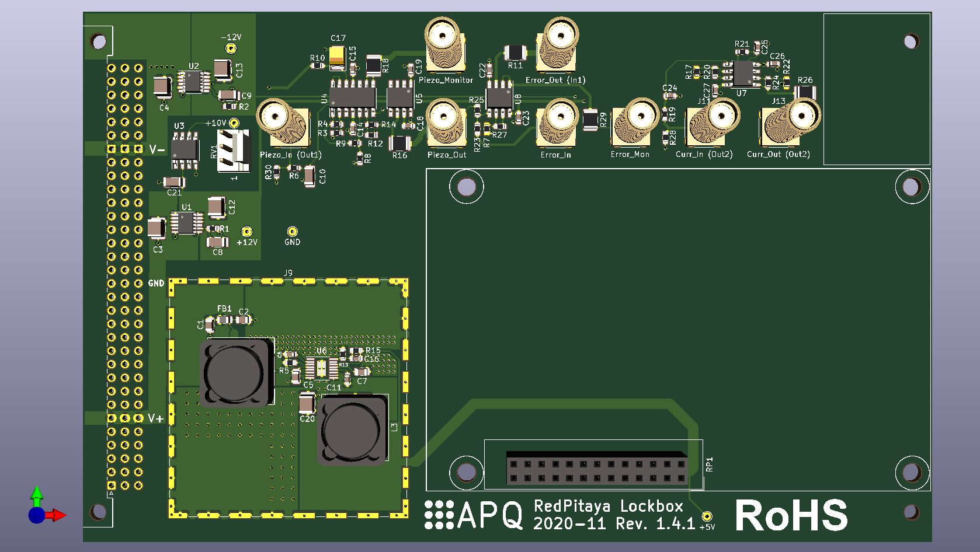The width and height of the screenshot is (980, 552).
Task: Click the RoHS silkscreen text
Action: (x=791, y=515)
